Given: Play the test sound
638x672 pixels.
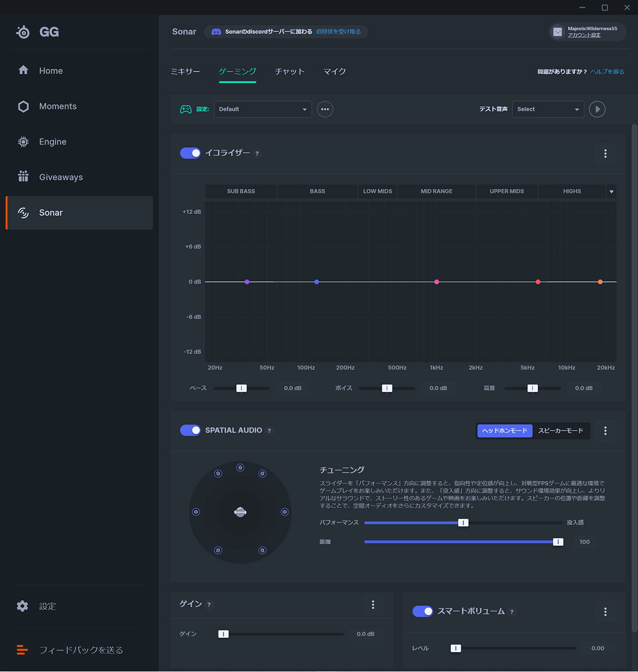Looking at the screenshot, I should 597,109.
